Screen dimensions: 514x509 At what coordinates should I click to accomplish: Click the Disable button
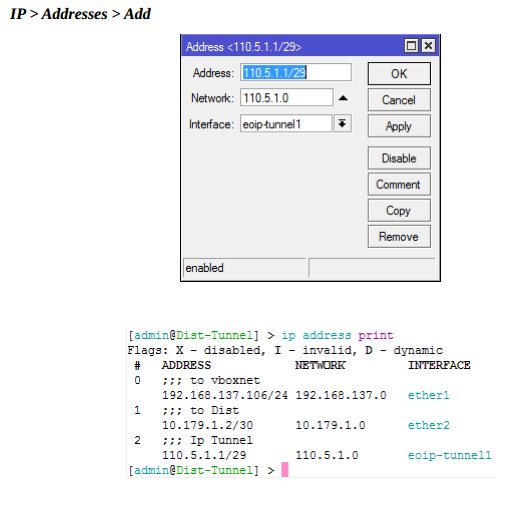(399, 158)
